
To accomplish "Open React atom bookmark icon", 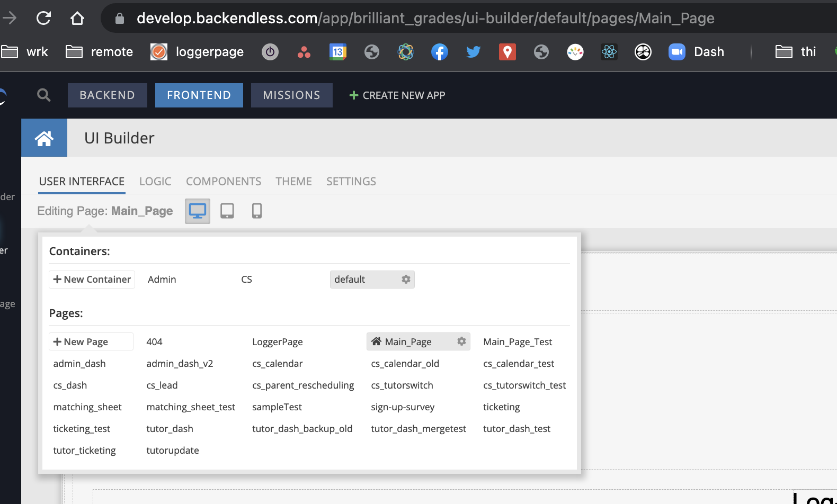I will click(609, 52).
